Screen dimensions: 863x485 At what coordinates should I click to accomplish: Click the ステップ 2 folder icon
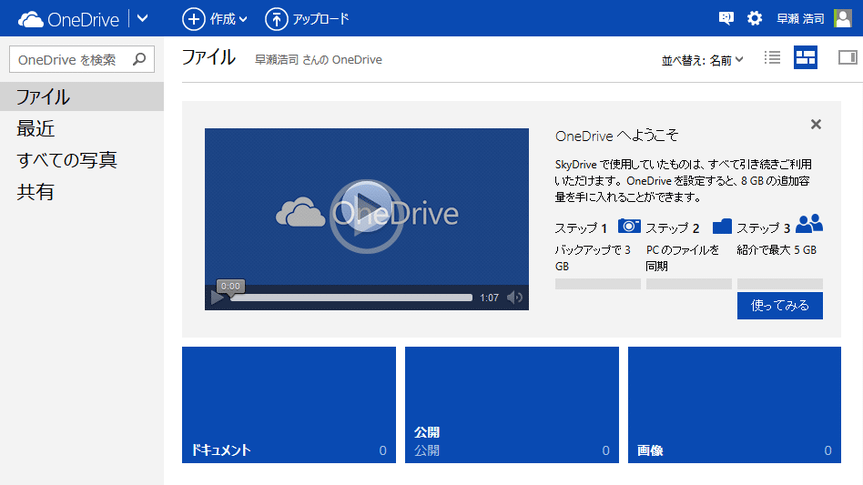[722, 226]
